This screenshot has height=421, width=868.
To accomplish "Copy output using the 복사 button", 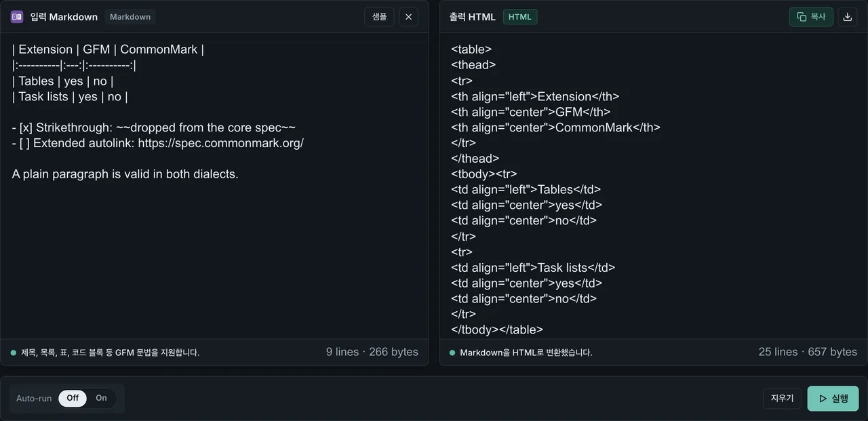I will point(811,17).
